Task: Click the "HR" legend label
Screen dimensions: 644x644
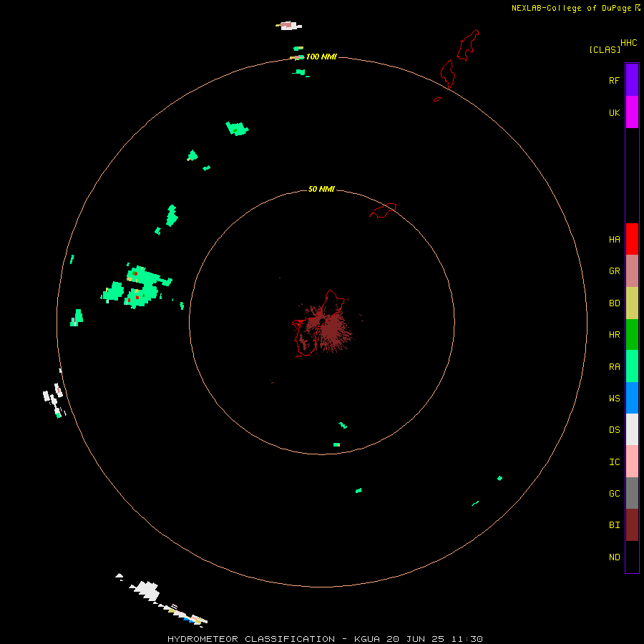Action: (x=614, y=335)
